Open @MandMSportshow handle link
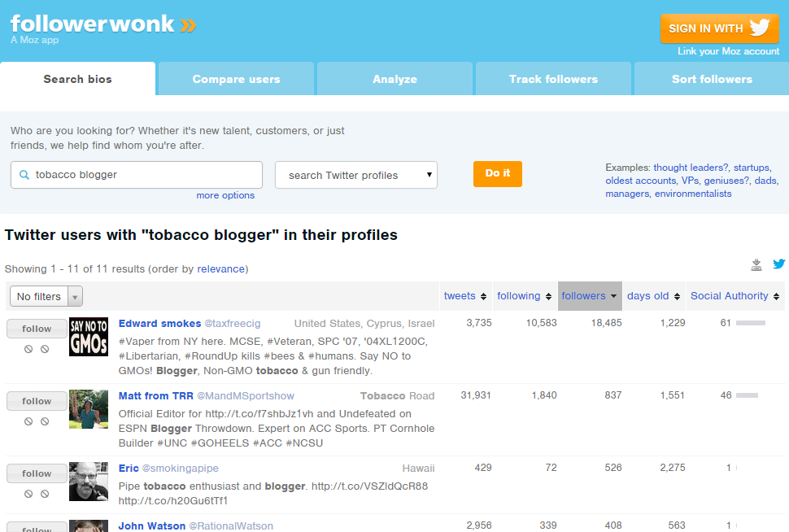 pyautogui.click(x=246, y=396)
